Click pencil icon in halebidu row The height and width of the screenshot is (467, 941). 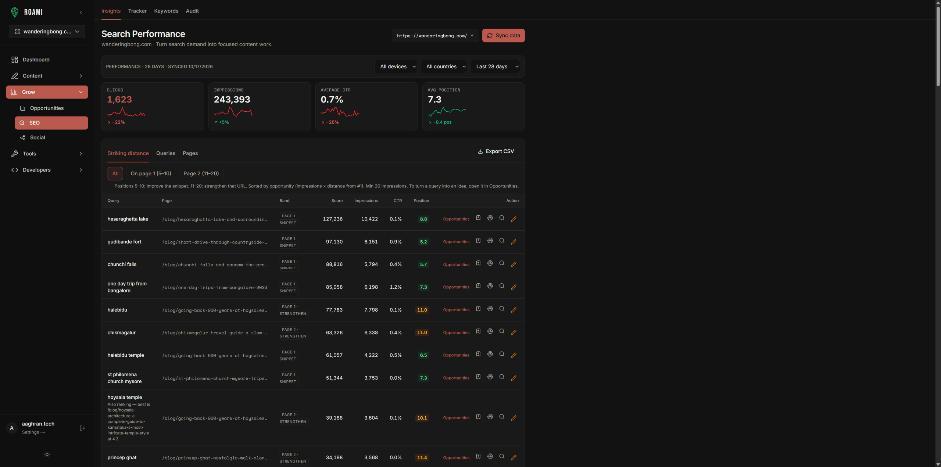click(x=513, y=310)
